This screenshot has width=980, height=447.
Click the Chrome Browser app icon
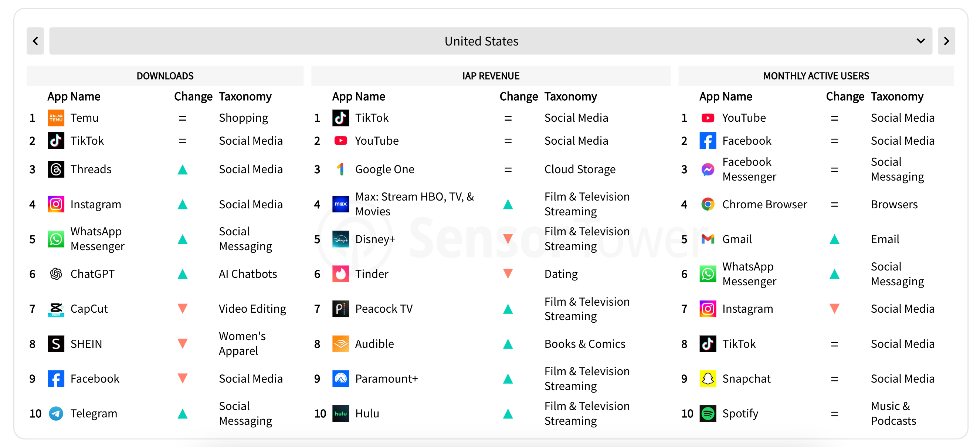click(708, 205)
